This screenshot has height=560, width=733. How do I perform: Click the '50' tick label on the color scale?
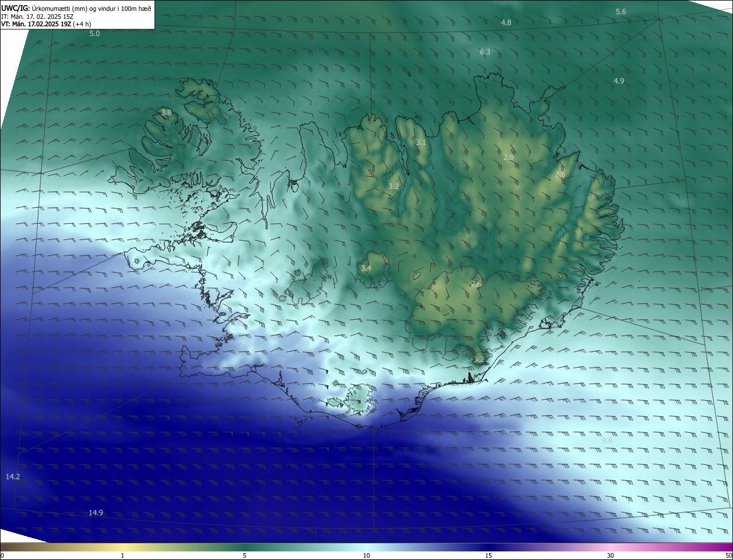pyautogui.click(x=728, y=555)
